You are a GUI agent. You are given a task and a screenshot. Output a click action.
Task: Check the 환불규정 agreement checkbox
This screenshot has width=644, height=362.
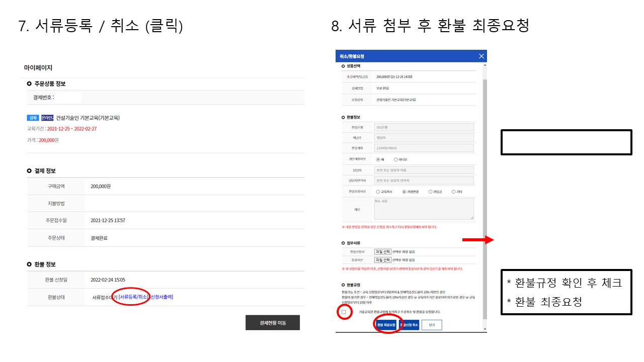tap(344, 312)
